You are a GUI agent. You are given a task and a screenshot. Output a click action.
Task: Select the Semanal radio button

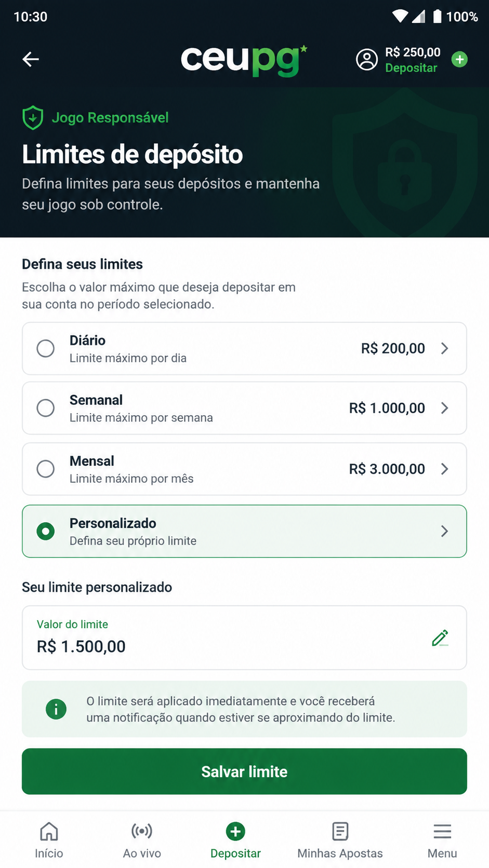click(46, 408)
